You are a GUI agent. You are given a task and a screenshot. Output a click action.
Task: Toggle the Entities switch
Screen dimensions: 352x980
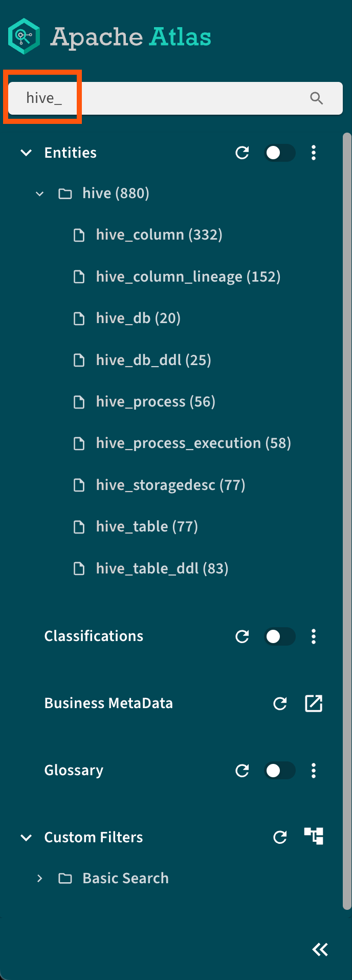tap(279, 153)
